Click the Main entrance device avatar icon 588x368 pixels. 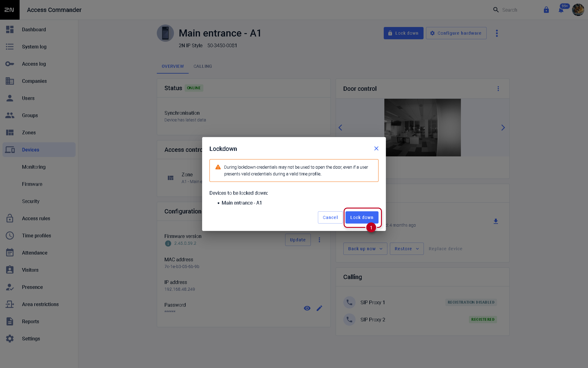click(165, 33)
